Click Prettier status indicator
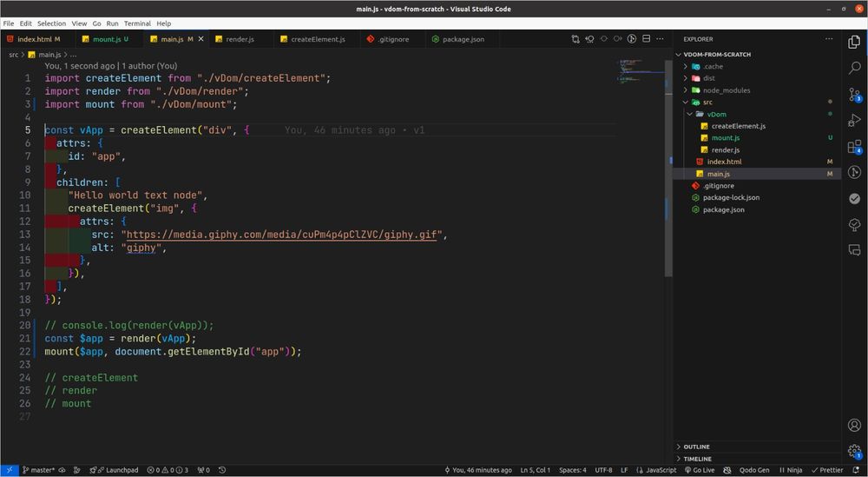 coord(827,470)
